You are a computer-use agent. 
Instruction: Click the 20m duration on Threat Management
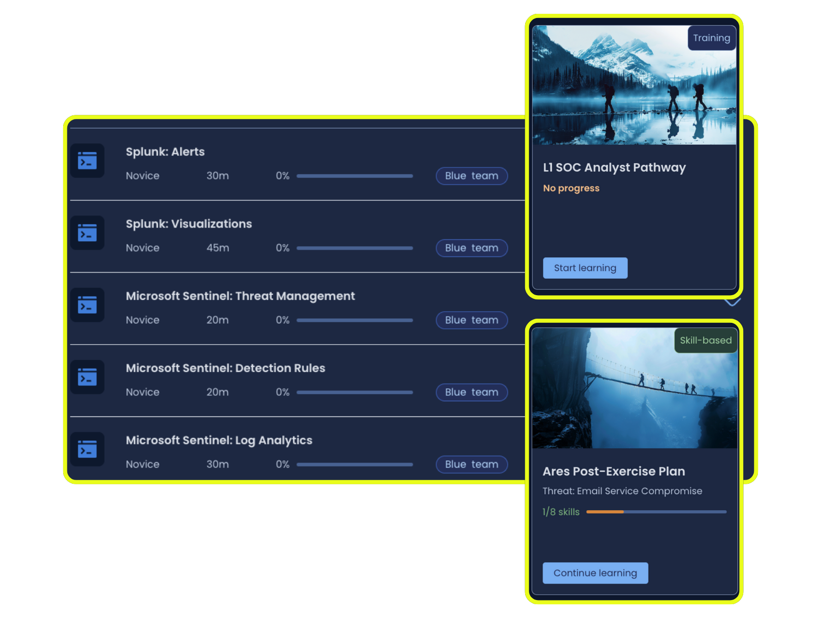(218, 320)
